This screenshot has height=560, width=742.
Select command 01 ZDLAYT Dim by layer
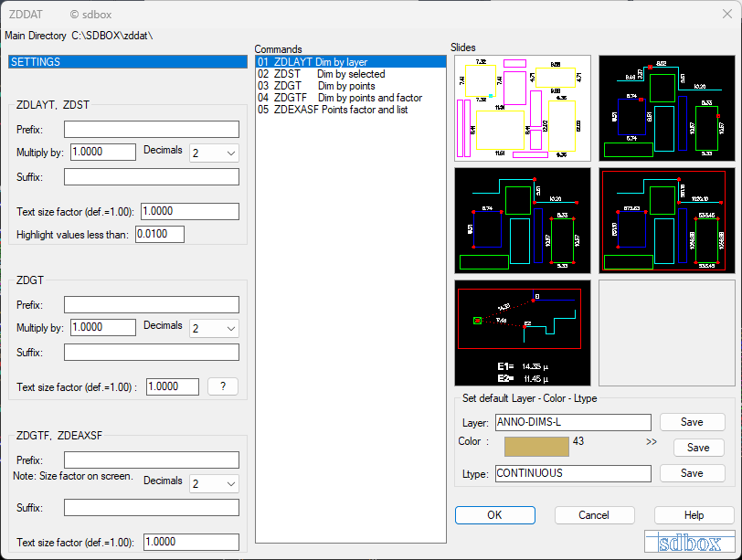point(351,62)
